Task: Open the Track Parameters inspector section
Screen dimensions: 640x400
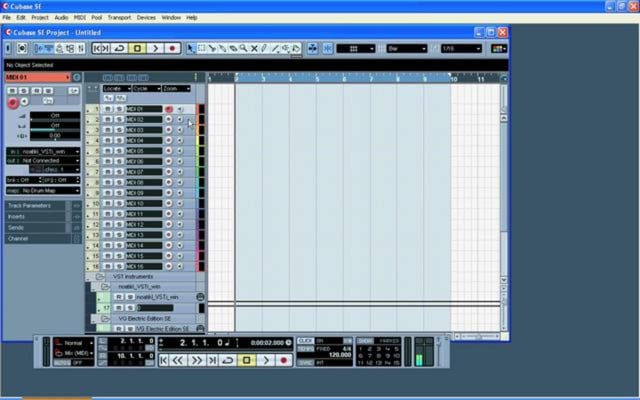Action: (36, 206)
